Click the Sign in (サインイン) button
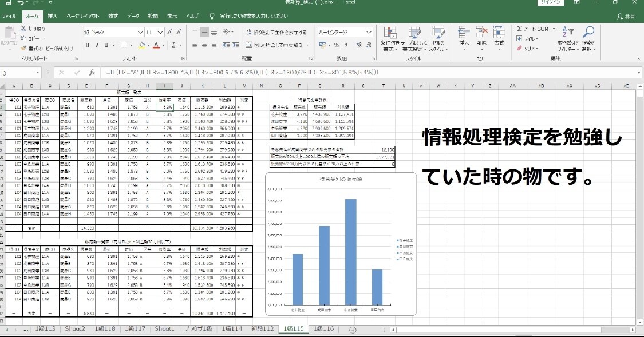The height and width of the screenshot is (337, 644). [x=551, y=2]
